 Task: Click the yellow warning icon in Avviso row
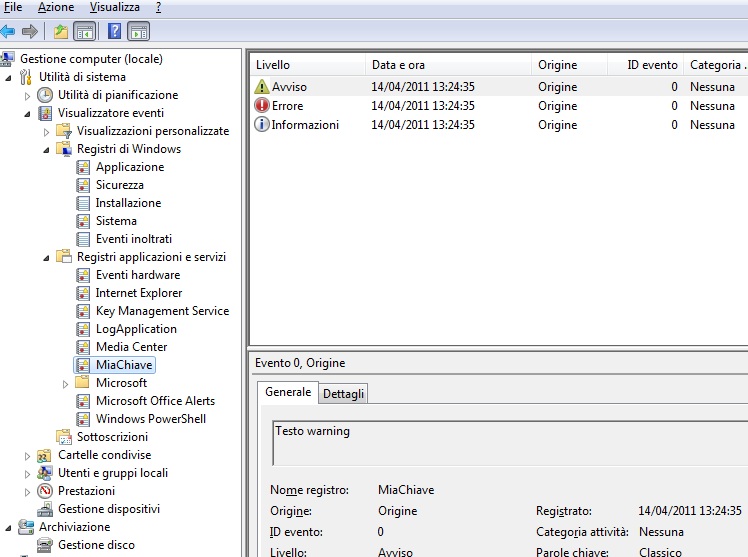261,86
